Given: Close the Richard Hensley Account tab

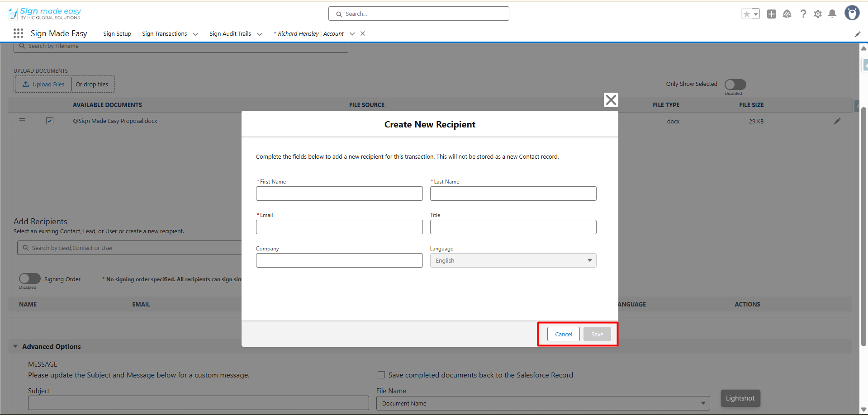Looking at the screenshot, I should tap(363, 33).
